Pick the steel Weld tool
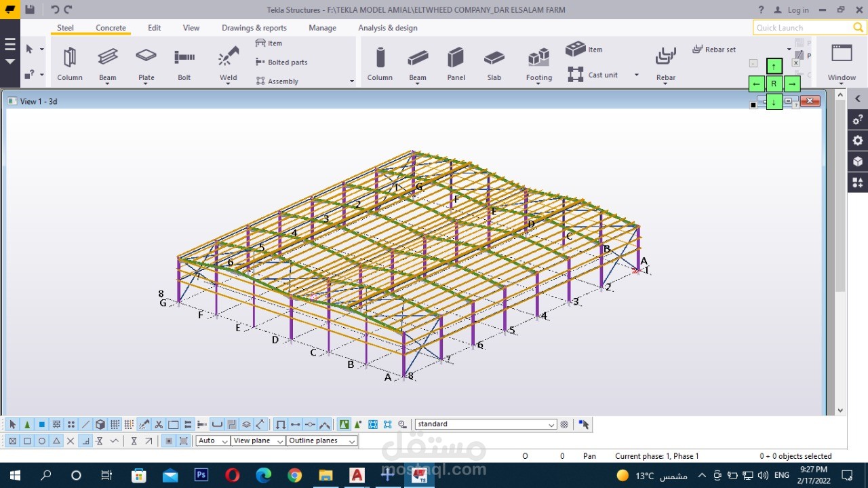Viewport: 868px width, 488px height. [x=229, y=62]
